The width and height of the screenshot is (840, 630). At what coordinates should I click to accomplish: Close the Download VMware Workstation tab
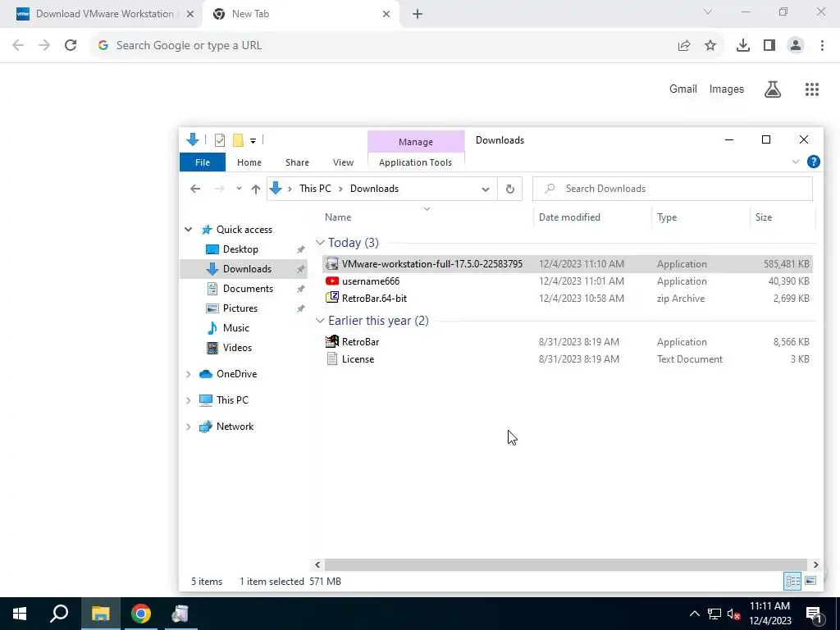click(x=189, y=14)
